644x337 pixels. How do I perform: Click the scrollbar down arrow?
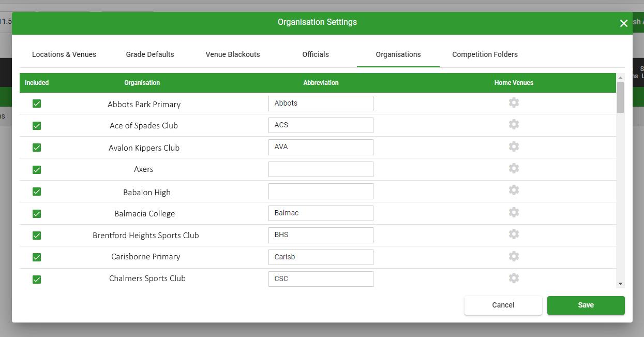point(621,284)
